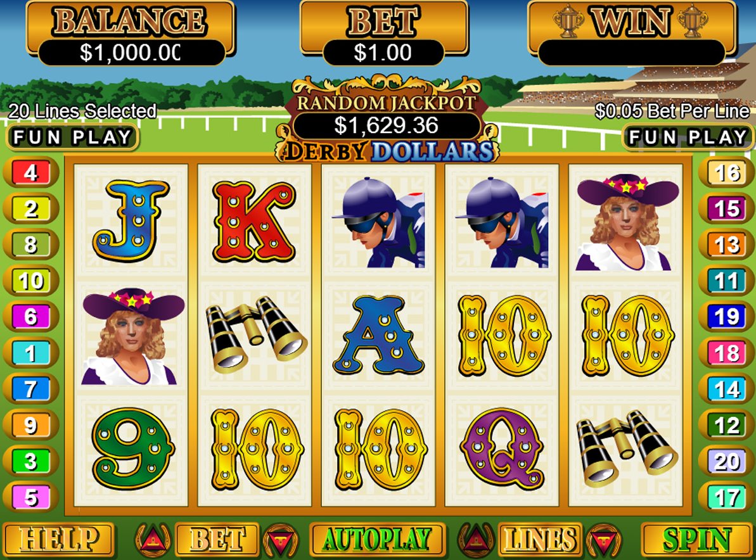Viewport: 756px width, 560px height.
Task: Click the pink payline 18 badge
Action: coord(727,353)
